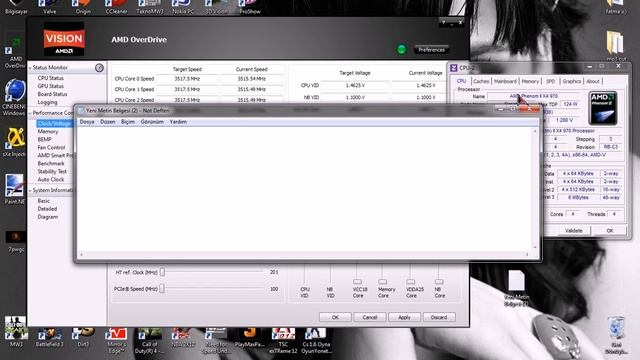Open Logging in OverDrive sidebar

pyautogui.click(x=47, y=102)
